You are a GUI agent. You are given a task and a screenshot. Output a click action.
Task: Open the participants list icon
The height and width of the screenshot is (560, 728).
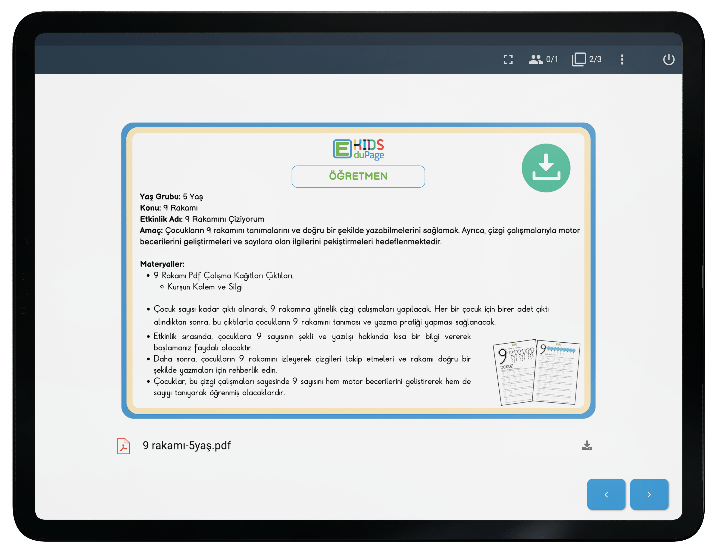[x=535, y=59]
